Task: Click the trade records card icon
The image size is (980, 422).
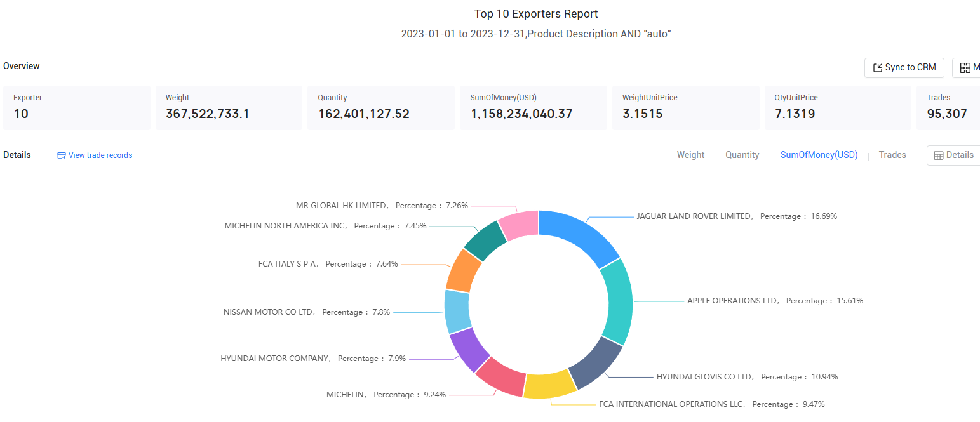Action: coord(62,155)
